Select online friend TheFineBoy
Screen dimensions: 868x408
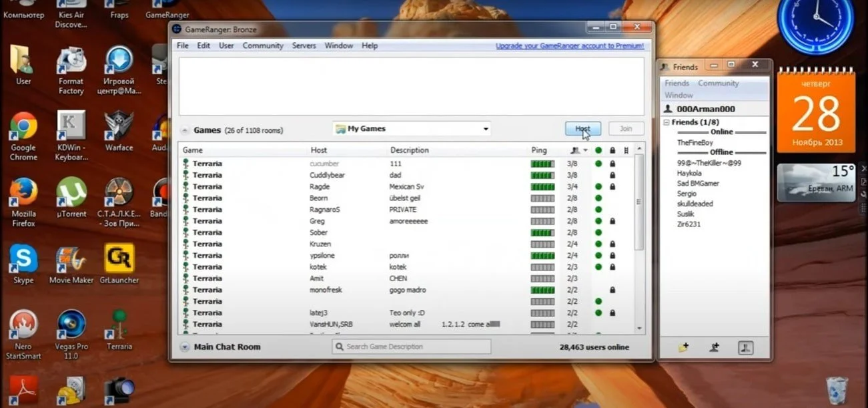click(x=695, y=143)
